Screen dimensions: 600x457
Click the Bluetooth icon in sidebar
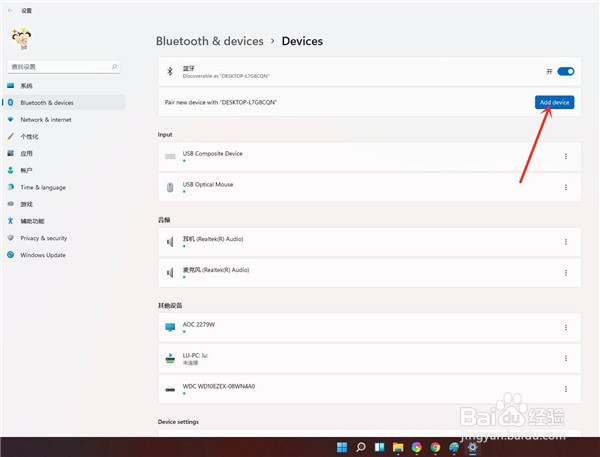point(10,103)
